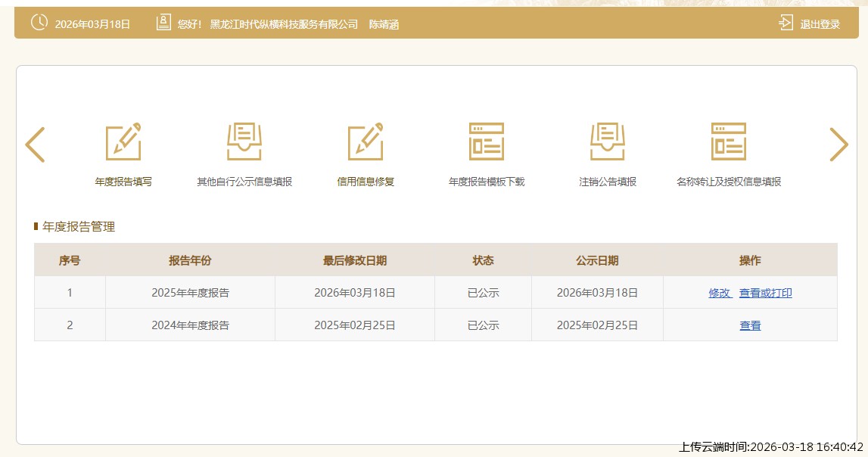Open the 年度报告填写 pencil icon
The width and height of the screenshot is (868, 457).
123,141
